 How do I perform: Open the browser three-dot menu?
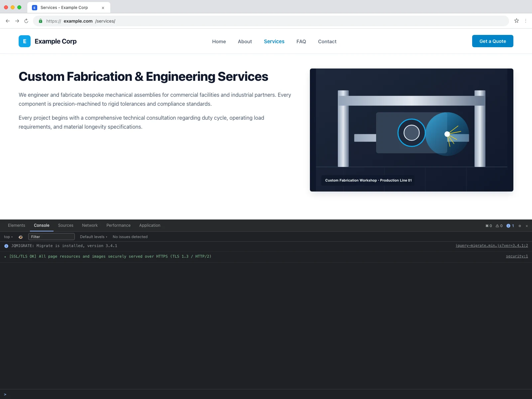[526, 21]
